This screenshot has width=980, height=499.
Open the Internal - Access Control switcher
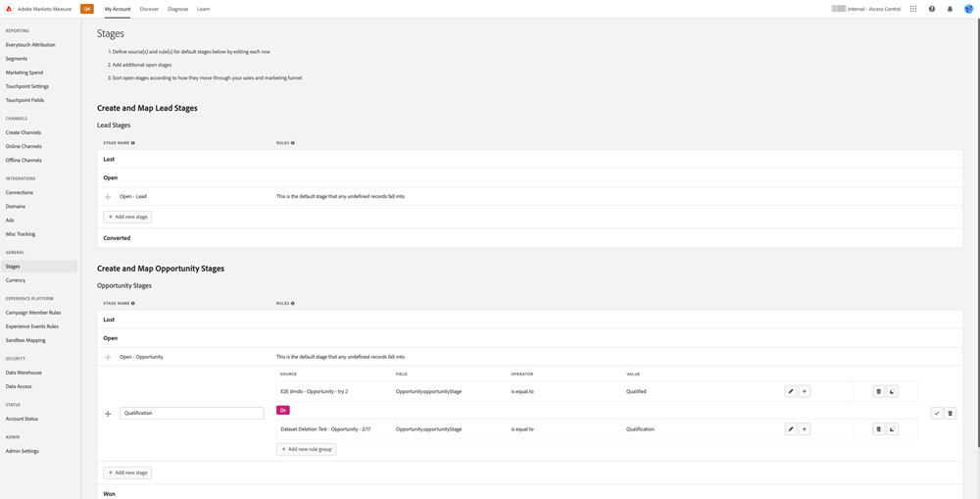pos(872,9)
